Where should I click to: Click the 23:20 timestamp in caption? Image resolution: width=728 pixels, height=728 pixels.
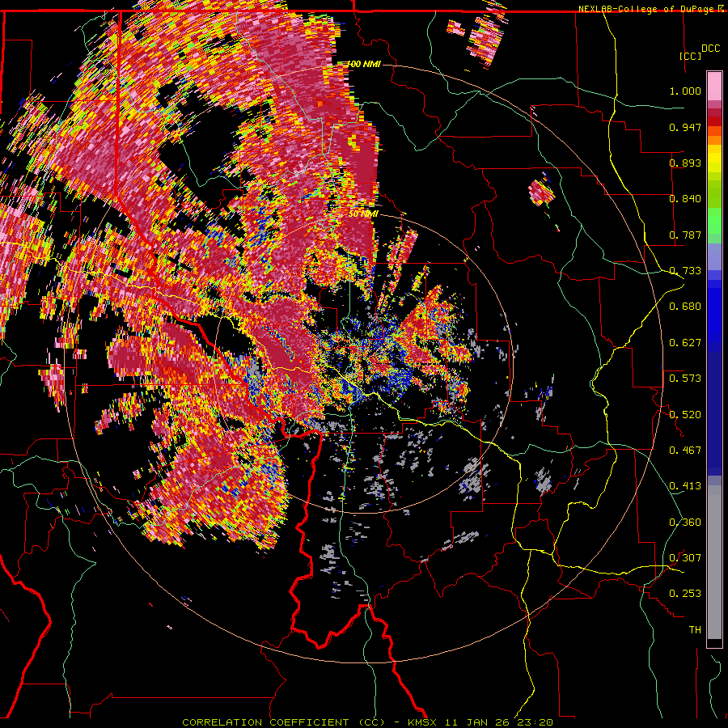point(536,722)
